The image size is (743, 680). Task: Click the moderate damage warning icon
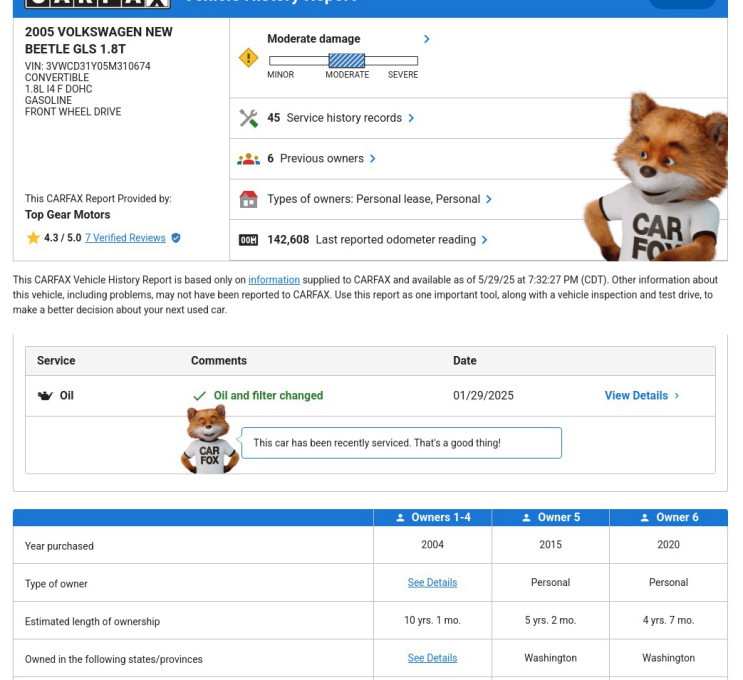[248, 58]
